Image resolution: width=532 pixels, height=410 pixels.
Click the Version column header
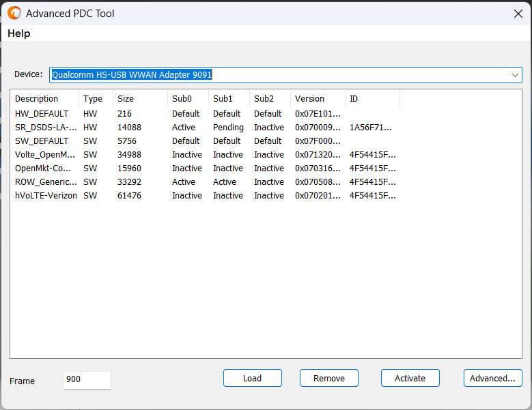click(x=318, y=99)
